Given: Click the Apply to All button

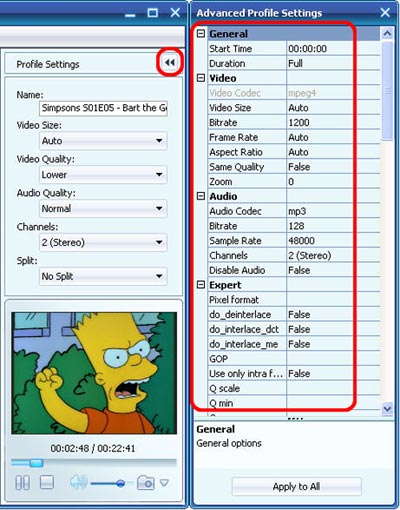Looking at the screenshot, I should [x=296, y=486].
